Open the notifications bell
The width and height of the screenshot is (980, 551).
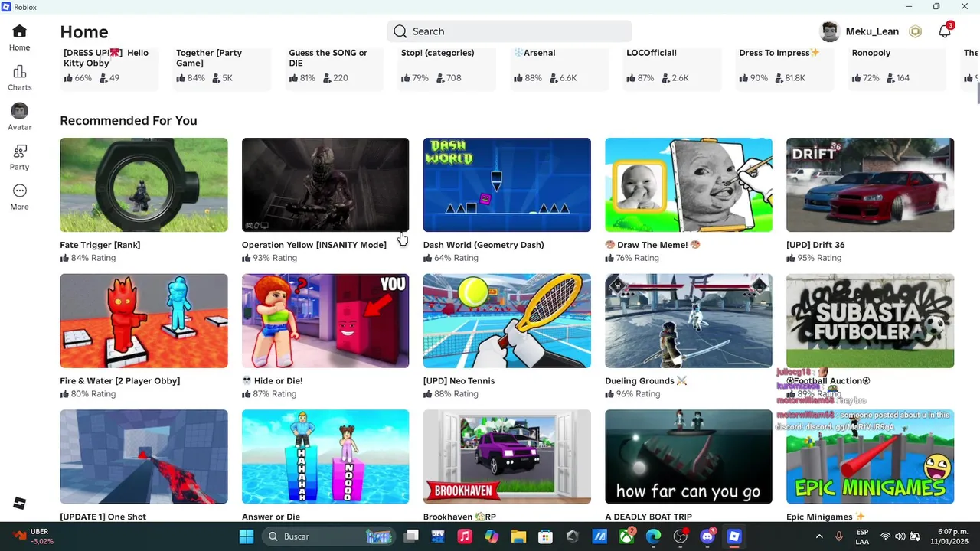click(x=945, y=31)
